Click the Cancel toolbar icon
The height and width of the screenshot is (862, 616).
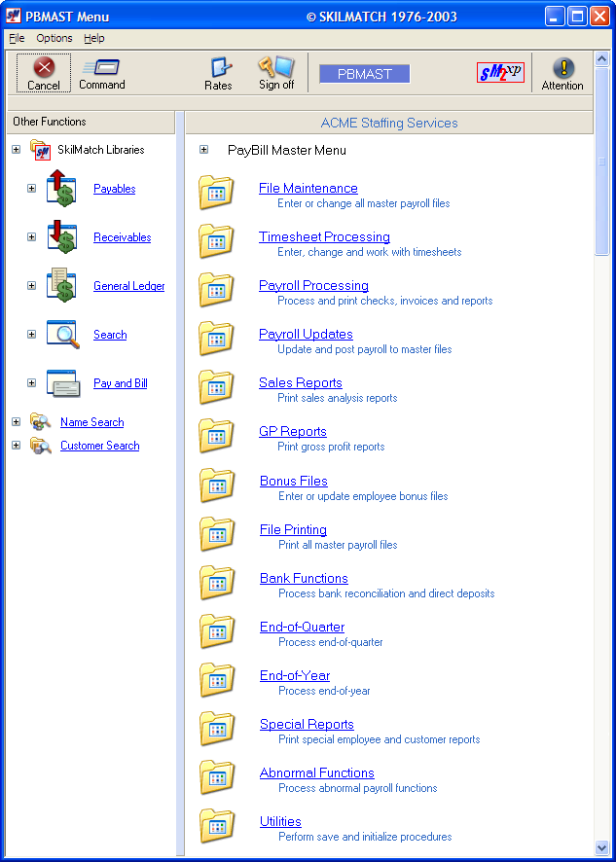coord(44,68)
